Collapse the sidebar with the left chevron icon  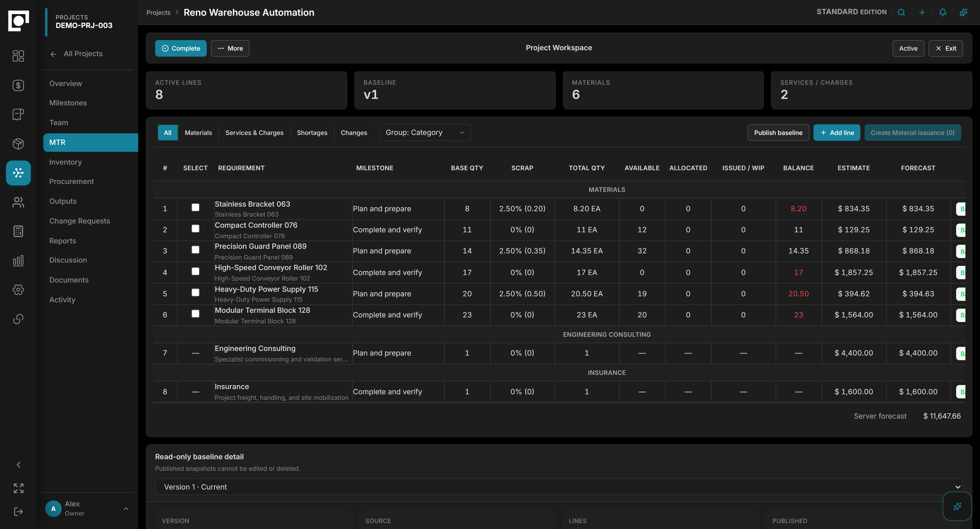18,465
